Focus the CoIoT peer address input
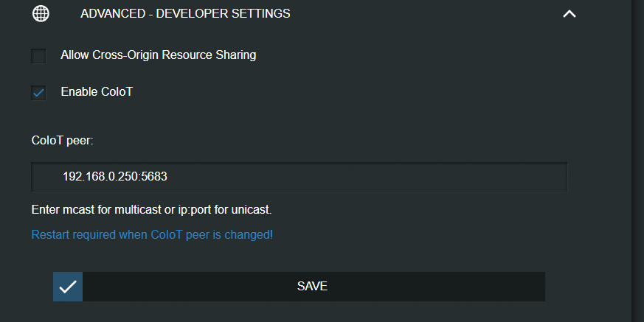This screenshot has height=322, width=644. pyautogui.click(x=299, y=177)
